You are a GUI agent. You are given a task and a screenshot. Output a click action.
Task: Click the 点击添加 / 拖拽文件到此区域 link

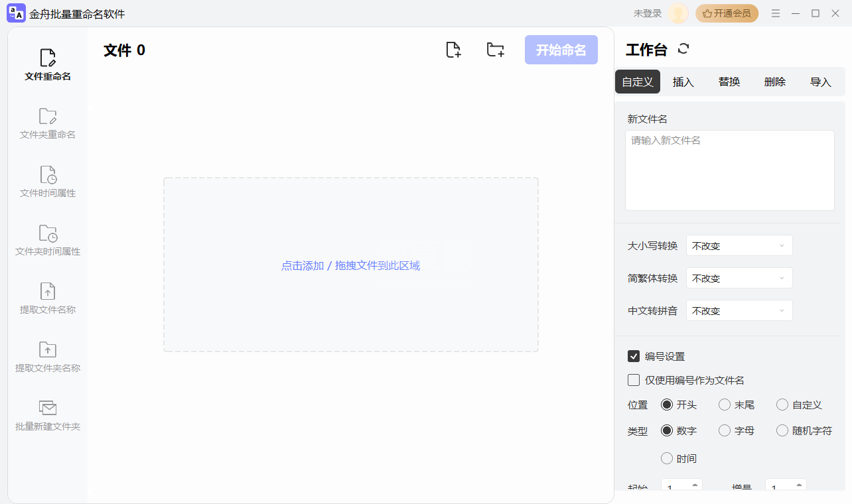pyautogui.click(x=350, y=265)
